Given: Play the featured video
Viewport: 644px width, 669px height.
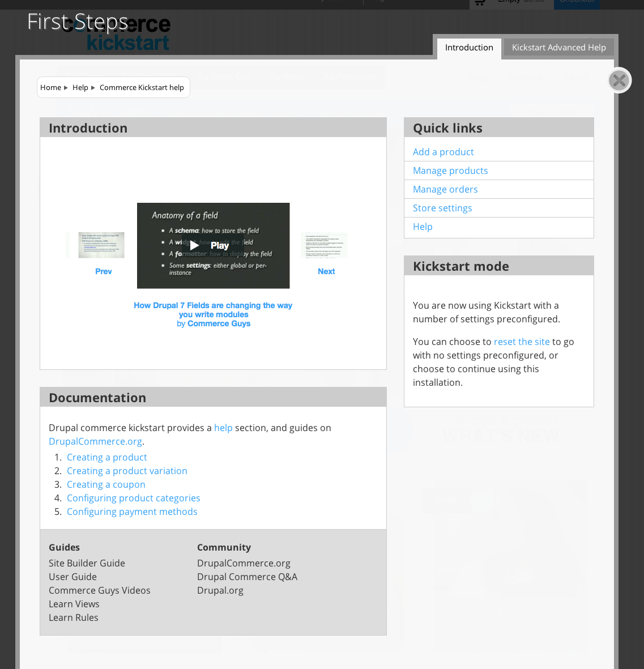Looking at the screenshot, I should pyautogui.click(x=213, y=245).
